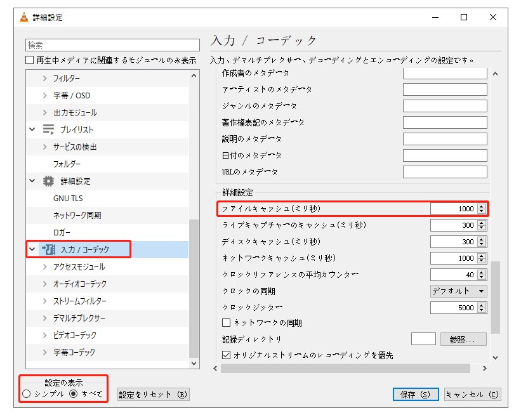This screenshot has width=528, height=420.
Task: Open the クロックの同期 dropdown
Action: [x=458, y=291]
